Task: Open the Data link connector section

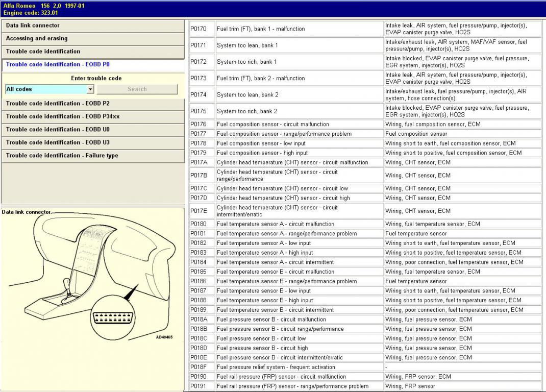Action: 92,26
